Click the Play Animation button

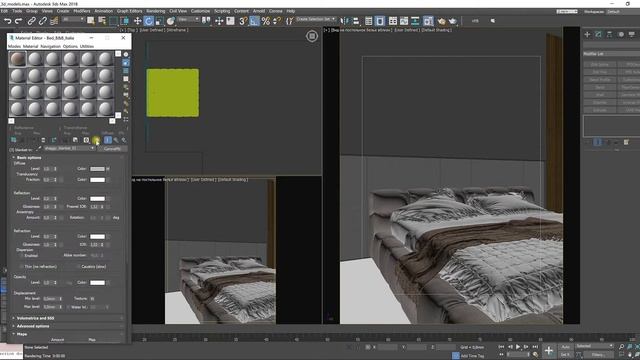(x=518, y=347)
